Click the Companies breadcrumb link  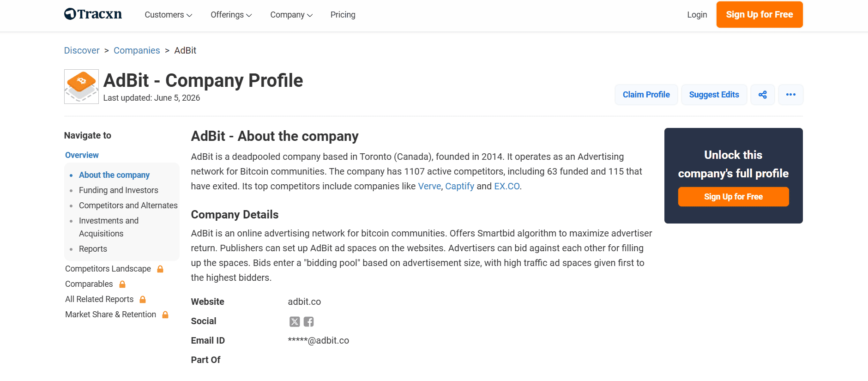click(x=137, y=50)
